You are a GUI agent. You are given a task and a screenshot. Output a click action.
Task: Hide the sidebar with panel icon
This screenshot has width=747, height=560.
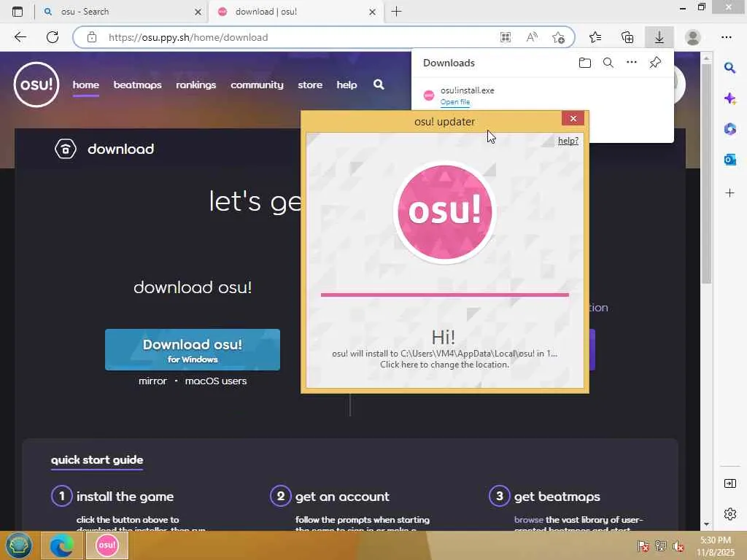[729, 484]
